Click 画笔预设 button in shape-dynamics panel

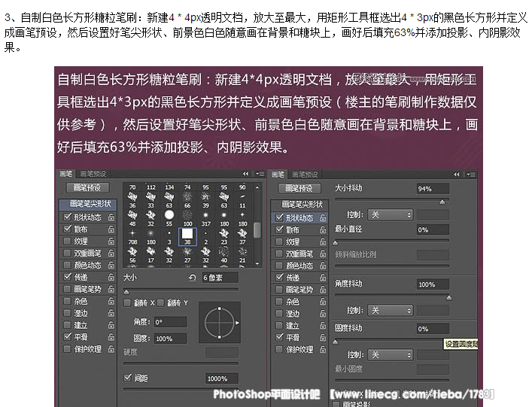pyautogui.click(x=299, y=188)
